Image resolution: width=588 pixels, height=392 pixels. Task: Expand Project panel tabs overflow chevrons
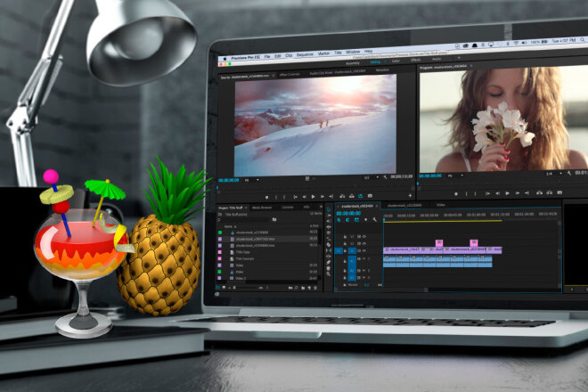[x=320, y=207]
